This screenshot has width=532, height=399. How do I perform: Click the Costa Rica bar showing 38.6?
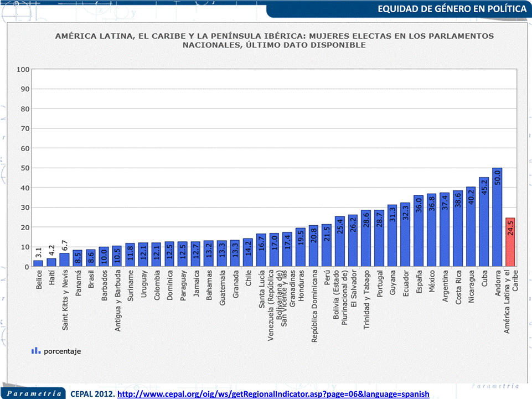(x=458, y=229)
